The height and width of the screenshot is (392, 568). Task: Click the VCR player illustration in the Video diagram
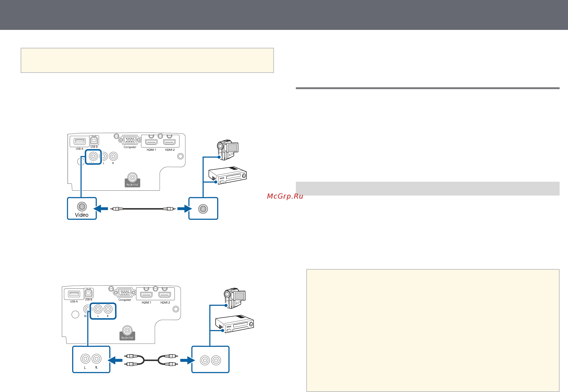pos(228,175)
